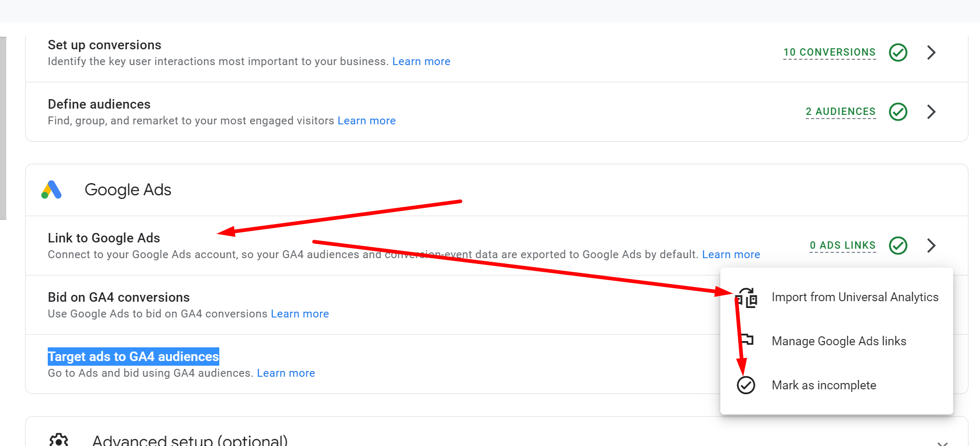Toggle the Define audiences completed checkmark
Viewport: 980px width, 446px height.
click(898, 112)
